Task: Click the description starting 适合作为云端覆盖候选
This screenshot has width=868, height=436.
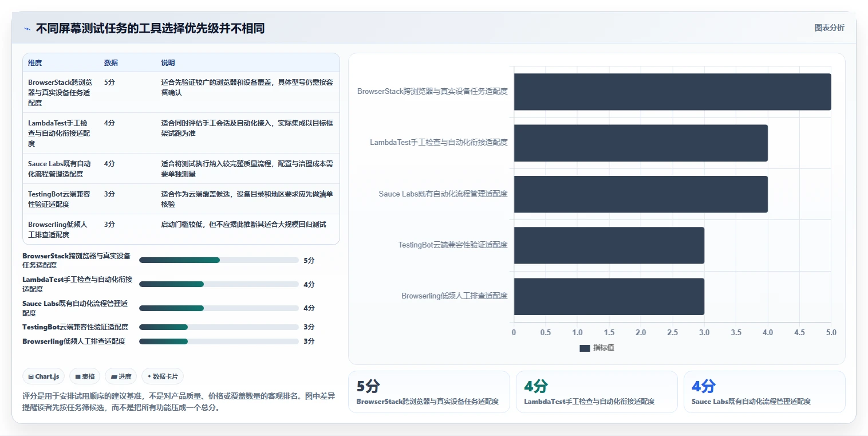Action: point(247,199)
